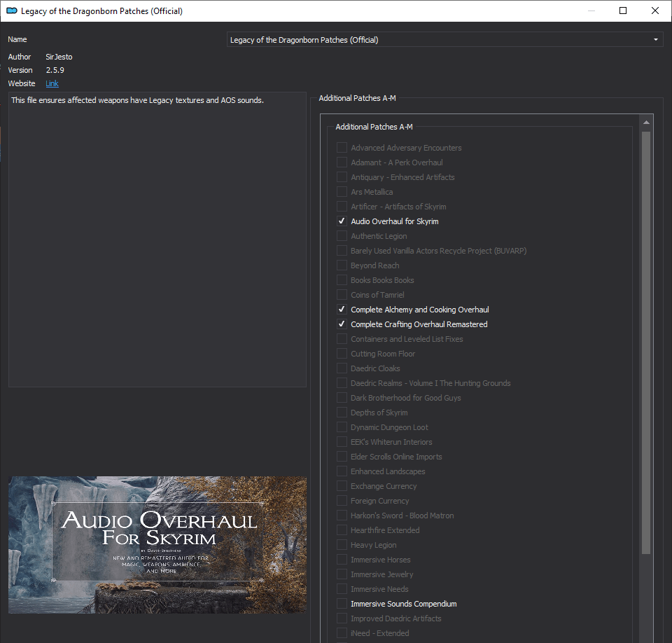Click the SirJesto author name
The image size is (672, 643).
59,57
